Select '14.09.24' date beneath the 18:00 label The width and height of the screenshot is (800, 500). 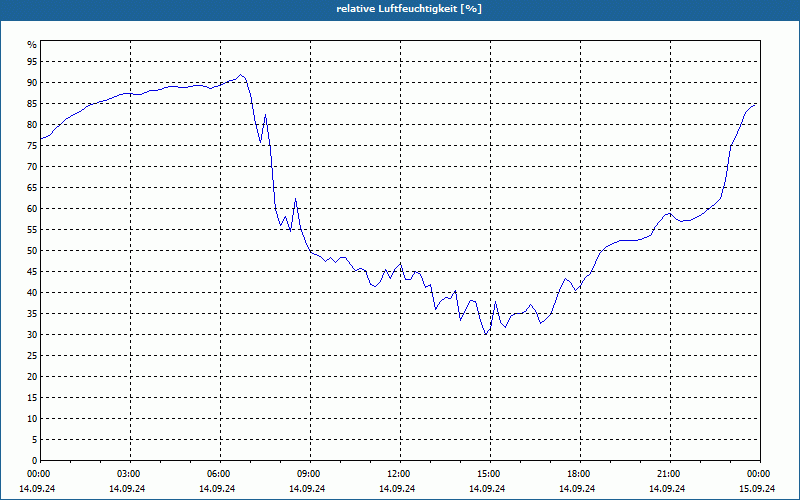pos(578,488)
